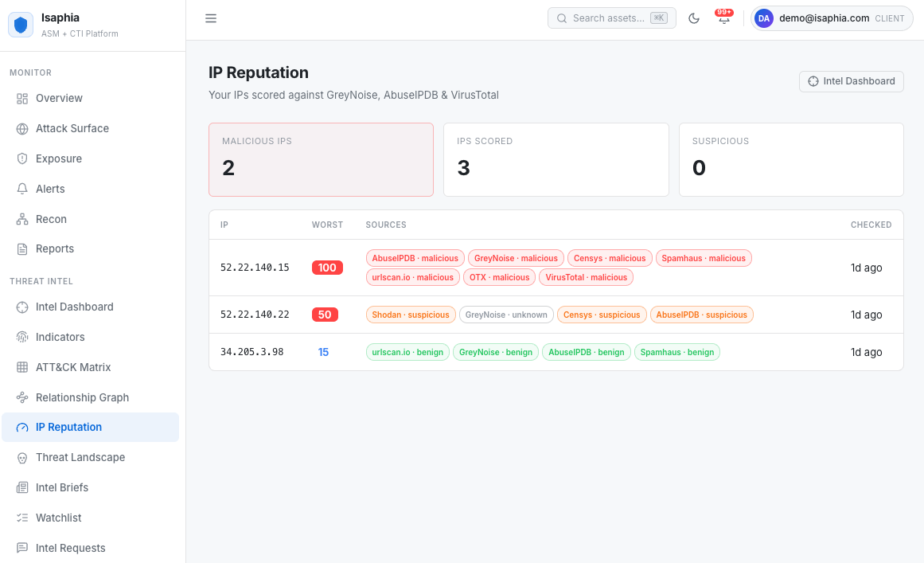Click the Threat Landscape skull icon
924x563 pixels.
22,457
